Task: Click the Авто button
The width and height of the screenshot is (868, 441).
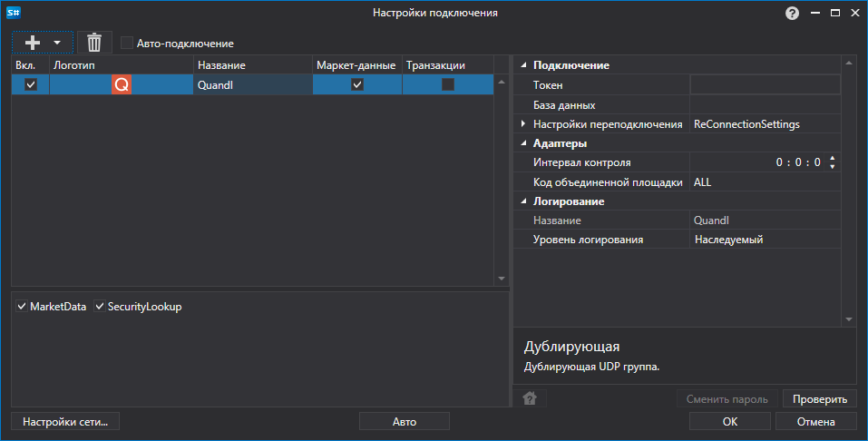Action: point(405,422)
